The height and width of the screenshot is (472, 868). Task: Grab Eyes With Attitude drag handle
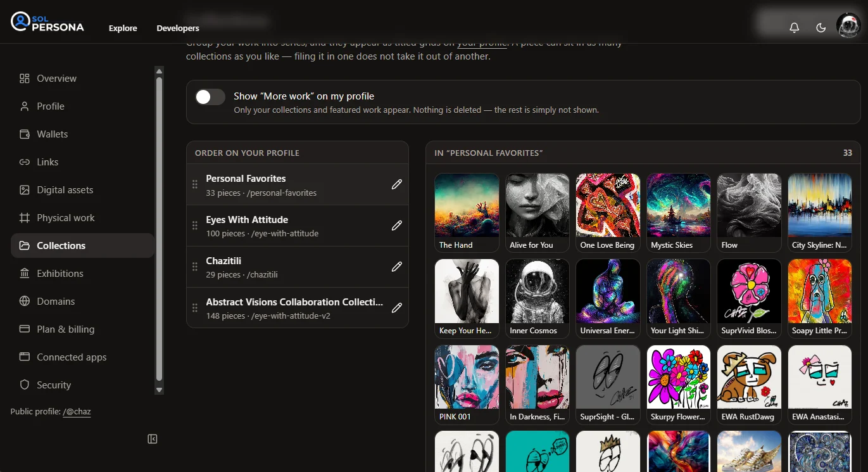click(x=195, y=226)
